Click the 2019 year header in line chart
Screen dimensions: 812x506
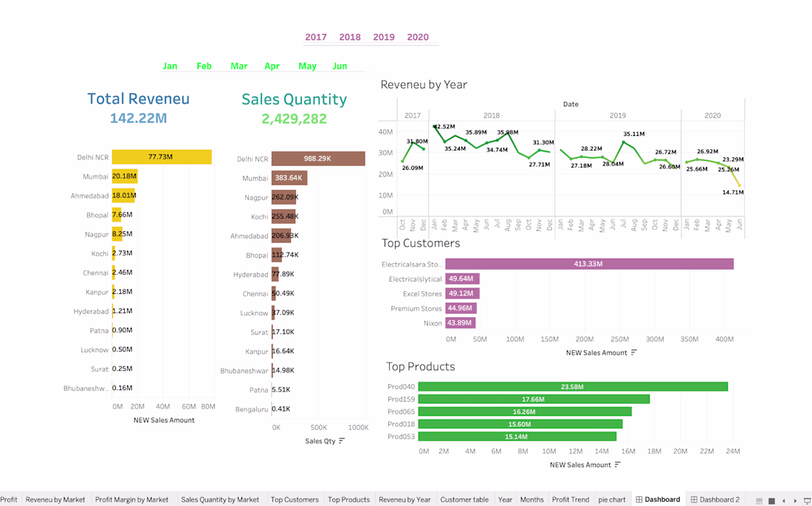[618, 116]
